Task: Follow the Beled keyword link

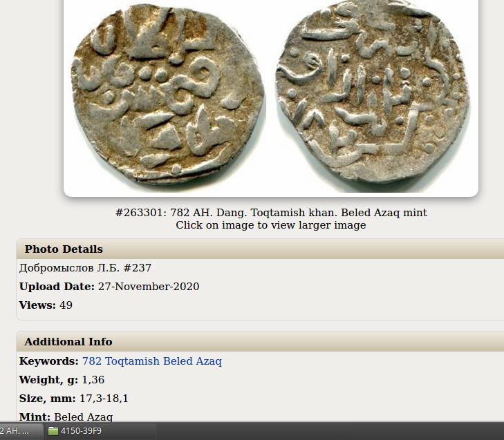Action: (x=178, y=361)
